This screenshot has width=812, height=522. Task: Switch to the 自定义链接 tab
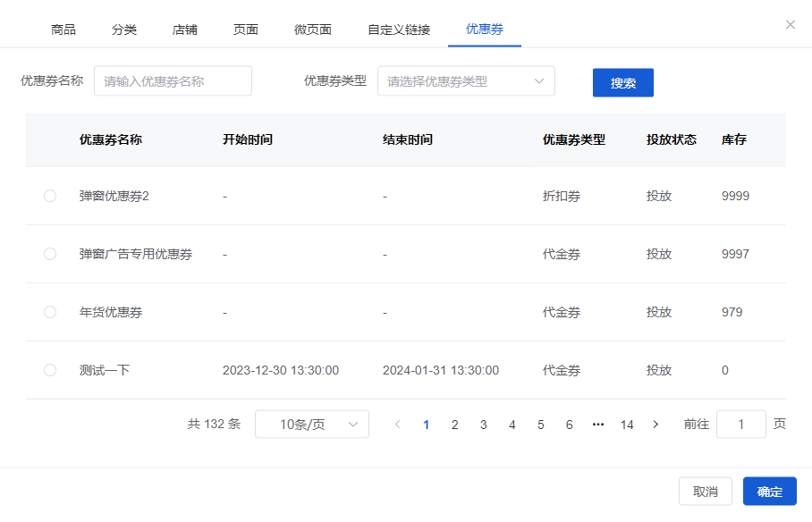pyautogui.click(x=399, y=29)
